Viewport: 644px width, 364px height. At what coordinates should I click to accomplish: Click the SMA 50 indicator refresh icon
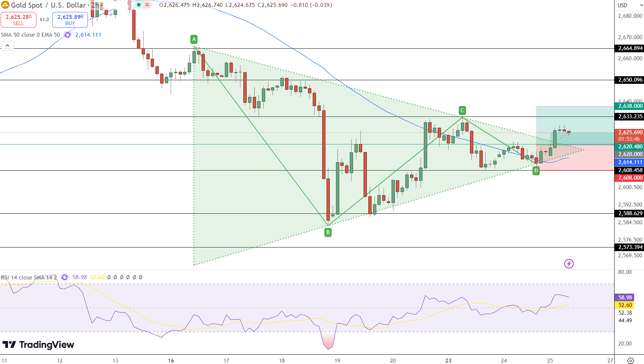pos(68,35)
